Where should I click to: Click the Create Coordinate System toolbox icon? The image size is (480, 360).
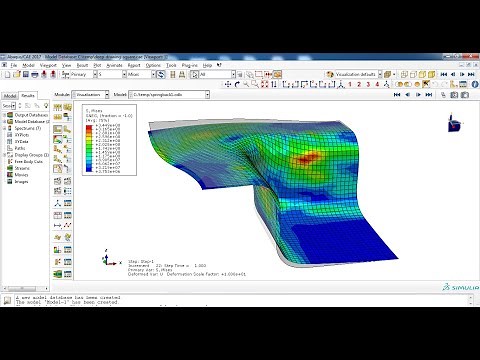pos(58,203)
